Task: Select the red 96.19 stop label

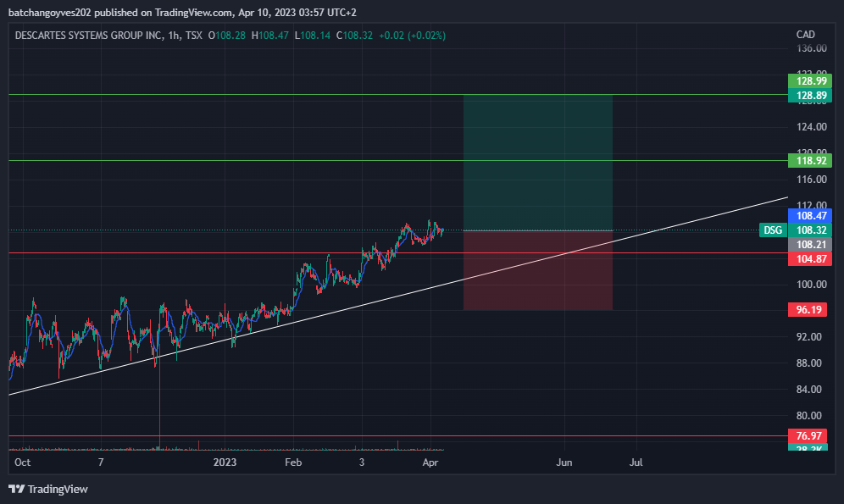Action: coord(808,309)
